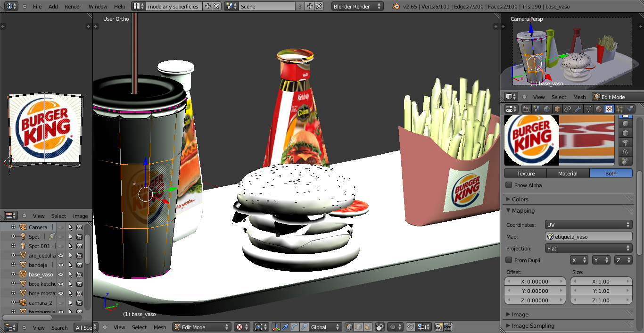Open the Render menu
Viewport: 644px width, 333px height.
click(73, 7)
